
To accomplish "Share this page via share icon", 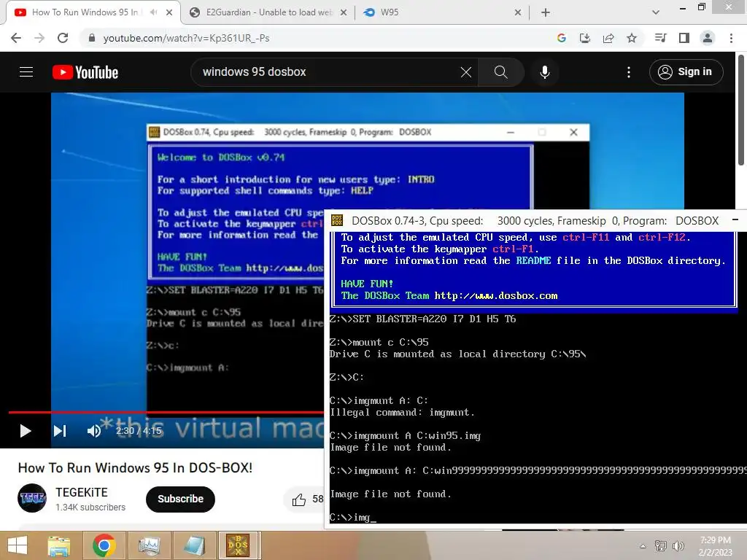I will 608,38.
